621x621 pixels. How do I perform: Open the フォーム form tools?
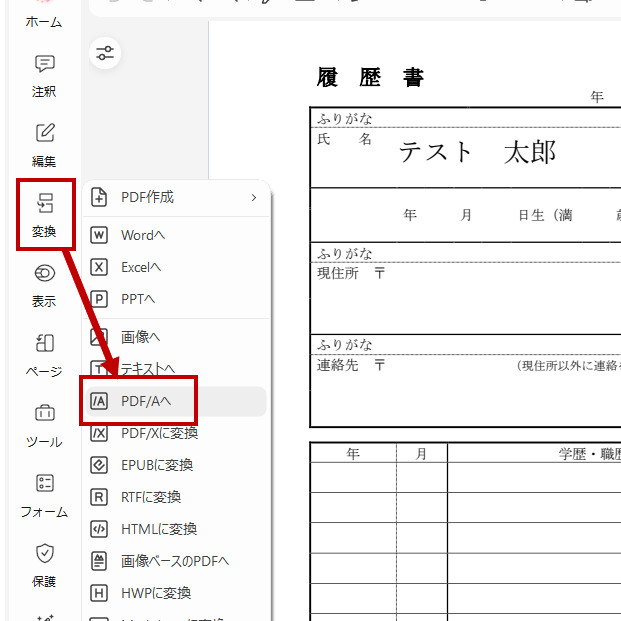pos(44,496)
